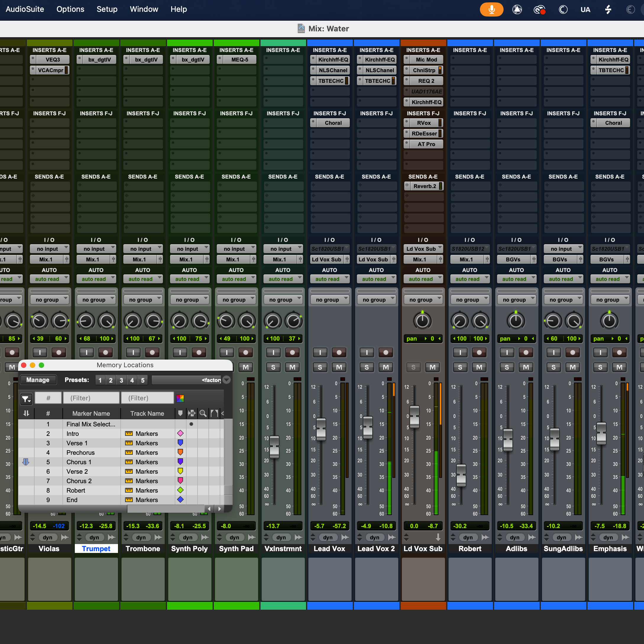644x644 pixels.
Task: Open auto read automation menu on Trumpet
Action: point(96,279)
